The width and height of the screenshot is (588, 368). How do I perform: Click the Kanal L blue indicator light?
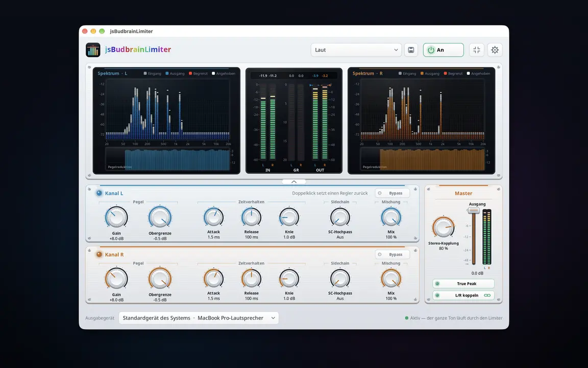coord(99,193)
